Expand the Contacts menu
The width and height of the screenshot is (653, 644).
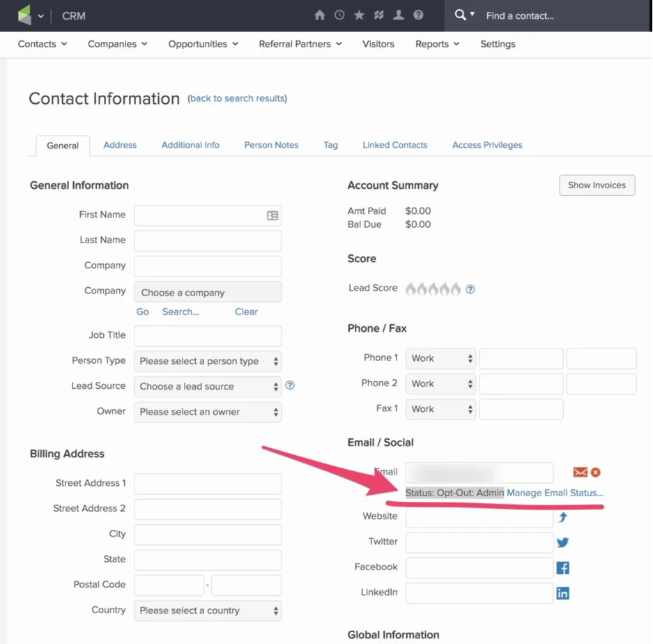click(x=42, y=44)
